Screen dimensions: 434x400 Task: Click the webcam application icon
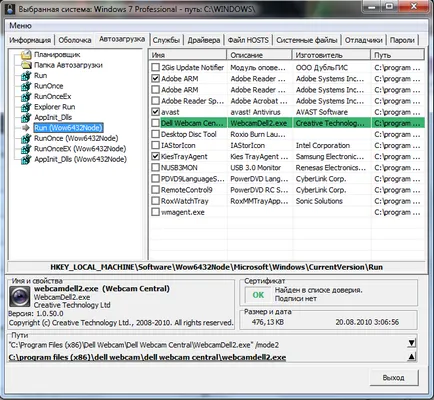pyautogui.click(x=19, y=297)
